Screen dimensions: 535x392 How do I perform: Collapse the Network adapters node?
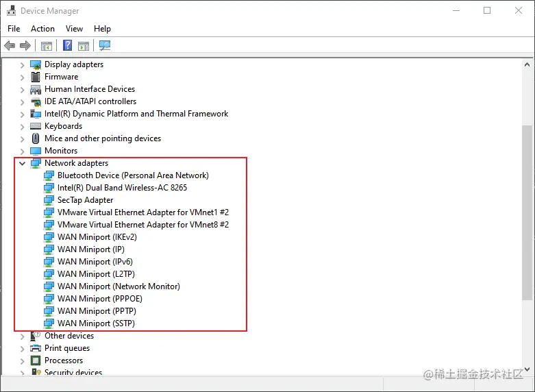point(22,163)
